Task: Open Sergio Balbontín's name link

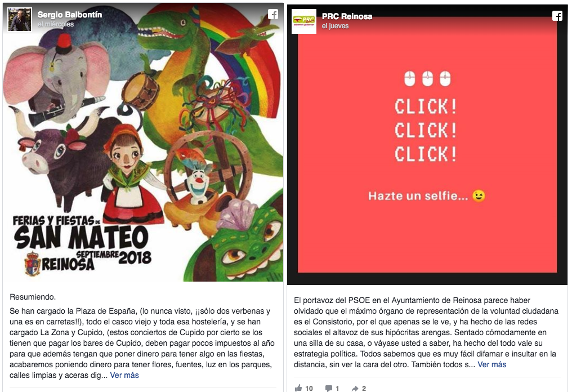Action: click(x=70, y=15)
